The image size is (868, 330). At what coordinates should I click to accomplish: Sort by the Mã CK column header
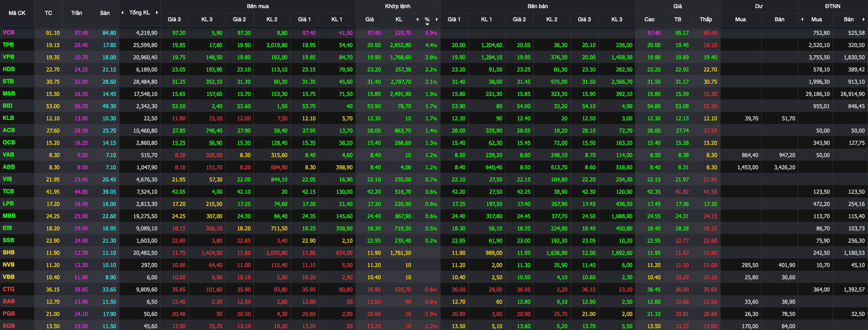tap(17, 13)
